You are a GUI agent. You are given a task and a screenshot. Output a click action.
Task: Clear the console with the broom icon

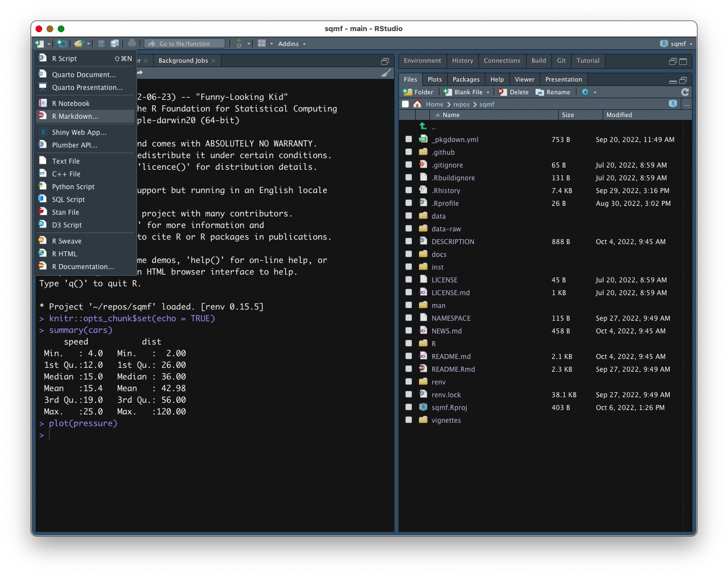386,73
